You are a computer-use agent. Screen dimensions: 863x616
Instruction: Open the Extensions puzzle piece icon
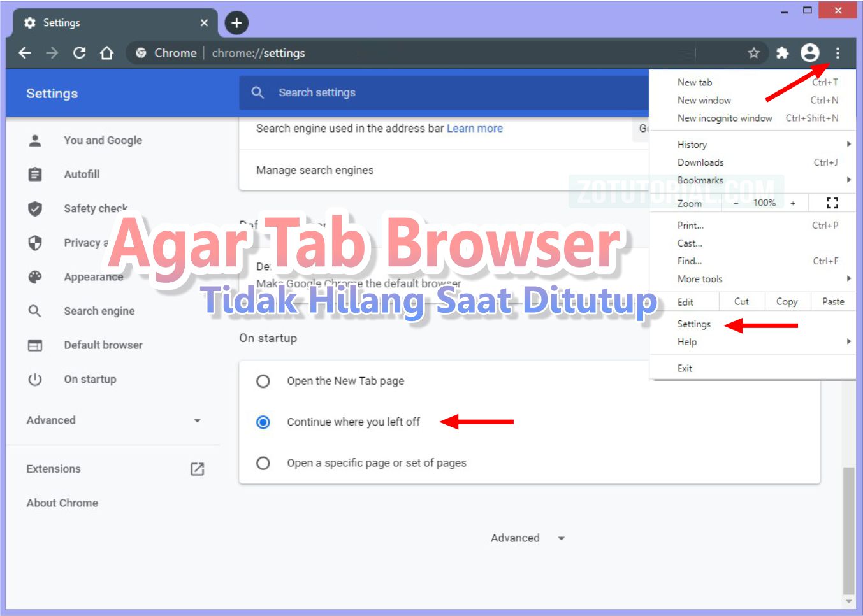(782, 53)
